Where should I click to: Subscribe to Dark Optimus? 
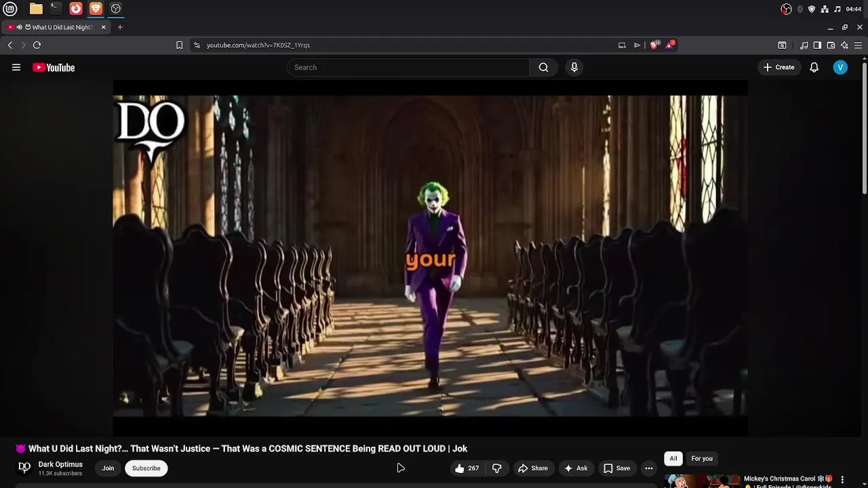click(x=146, y=468)
